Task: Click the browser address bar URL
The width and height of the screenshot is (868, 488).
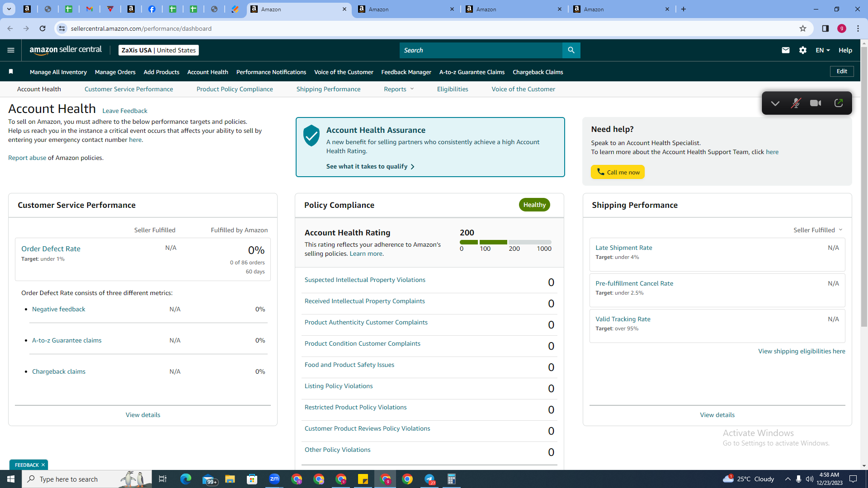Action: tap(141, 28)
